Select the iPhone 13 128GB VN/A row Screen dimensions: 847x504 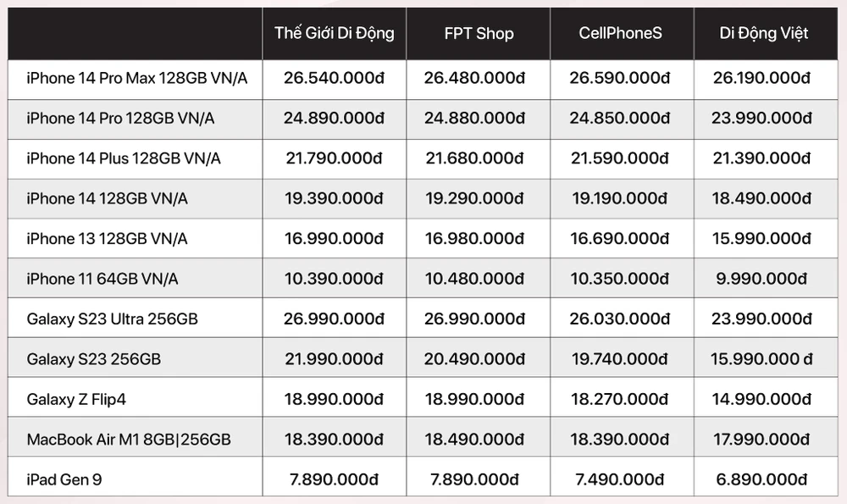click(107, 239)
